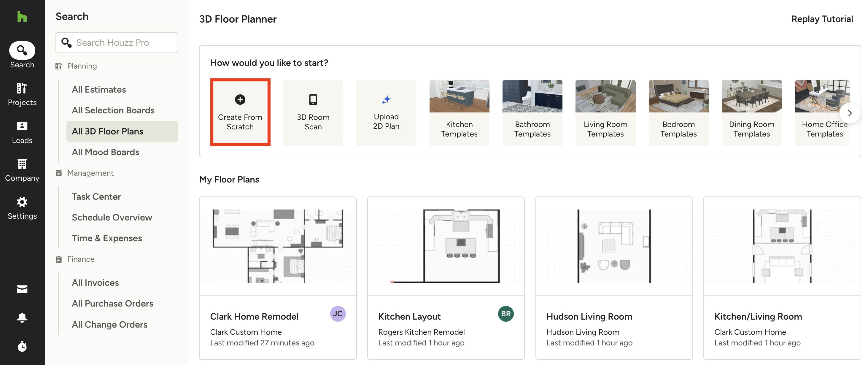Go to the Task Center
868x365 pixels.
point(96,196)
